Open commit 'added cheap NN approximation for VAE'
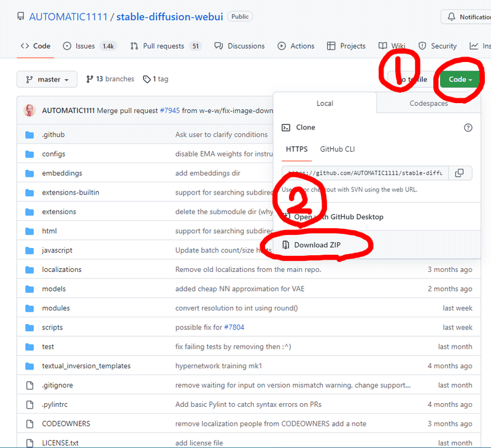The width and height of the screenshot is (491, 448). [239, 288]
